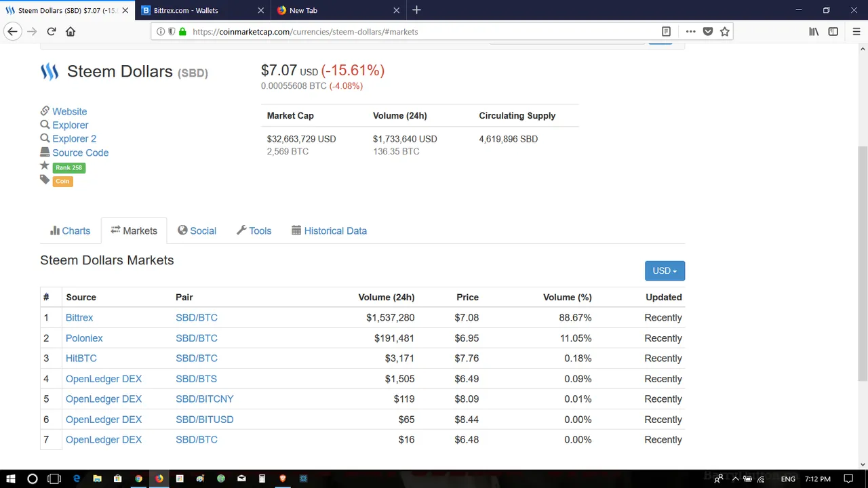This screenshot has height=488, width=868.
Task: Open the Explorer 2 link
Action: (x=74, y=138)
